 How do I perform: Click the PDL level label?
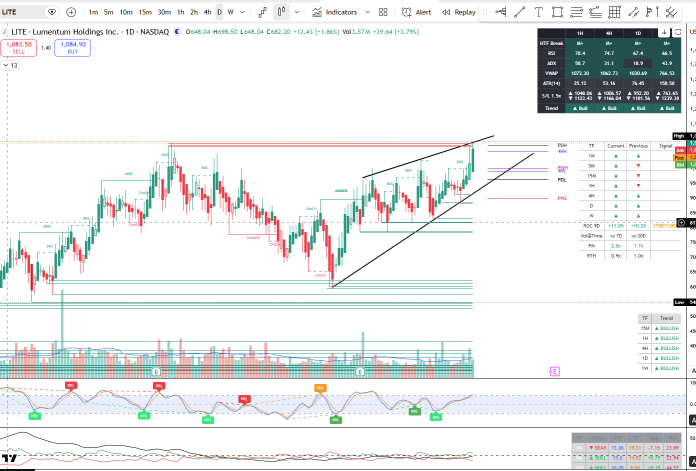point(562,180)
